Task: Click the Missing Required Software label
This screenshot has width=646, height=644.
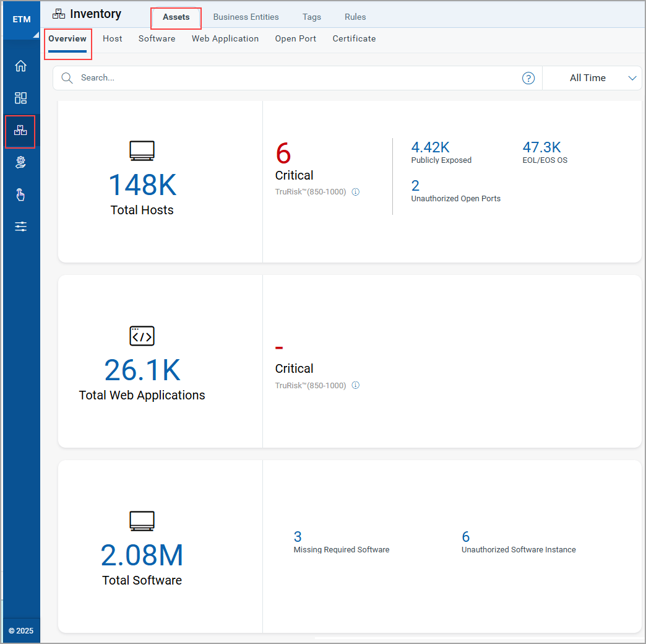Action: 341,550
